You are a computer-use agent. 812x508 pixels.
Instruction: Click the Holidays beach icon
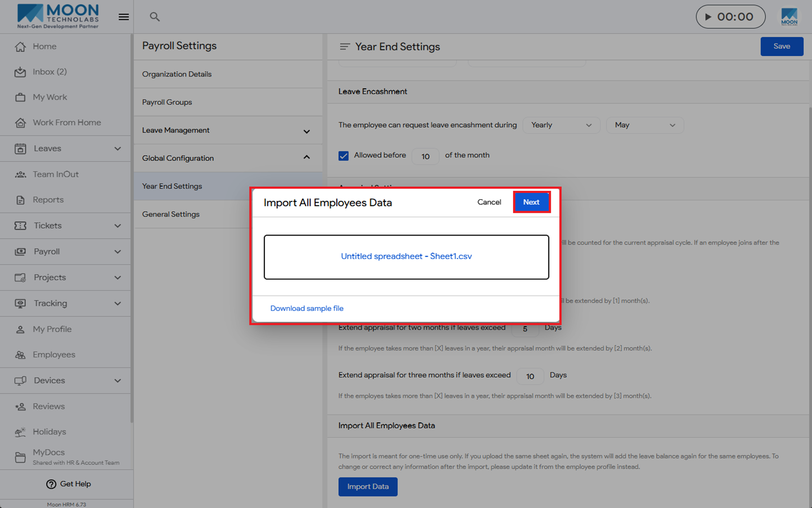tap(20, 432)
